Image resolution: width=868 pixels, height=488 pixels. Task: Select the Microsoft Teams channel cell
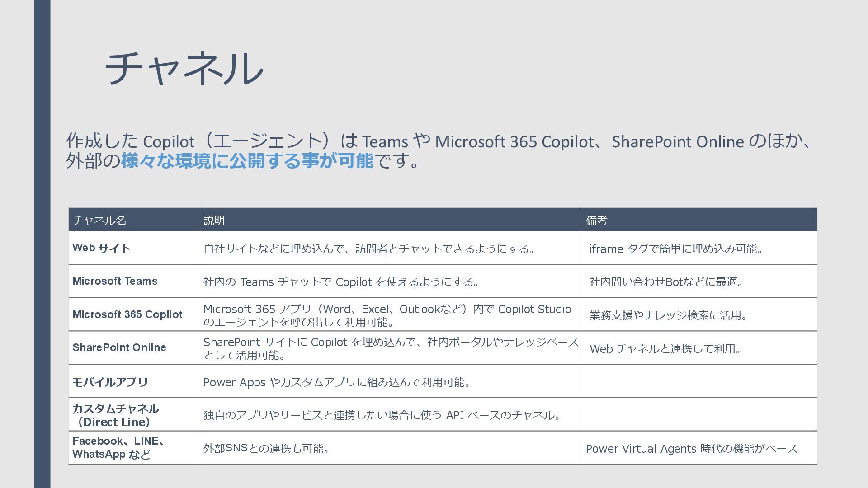(134, 281)
